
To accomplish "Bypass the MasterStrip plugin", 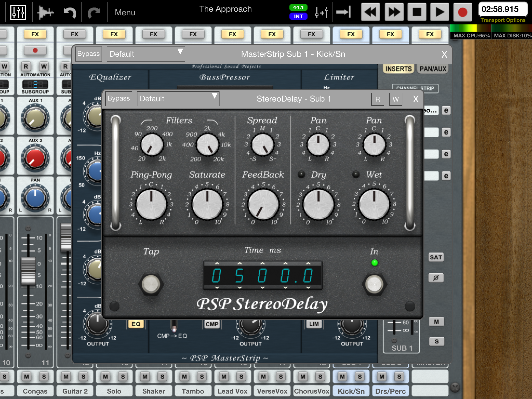I will tap(88, 54).
